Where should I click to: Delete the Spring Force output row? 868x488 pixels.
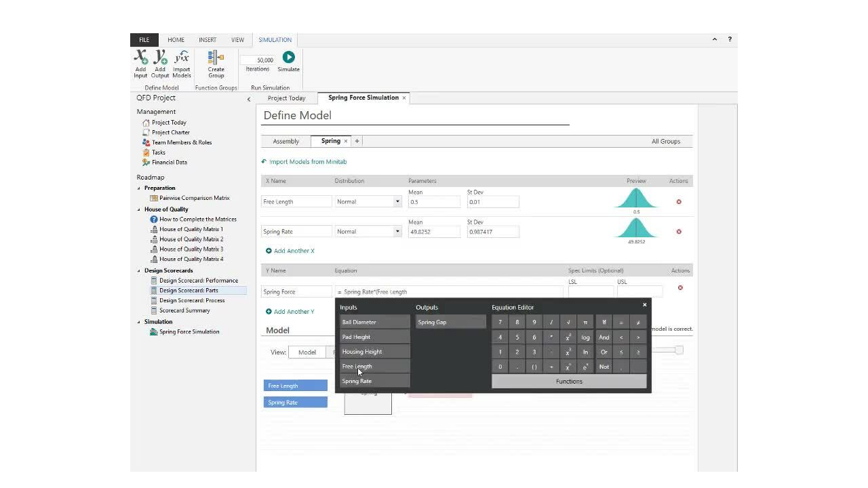pos(680,287)
